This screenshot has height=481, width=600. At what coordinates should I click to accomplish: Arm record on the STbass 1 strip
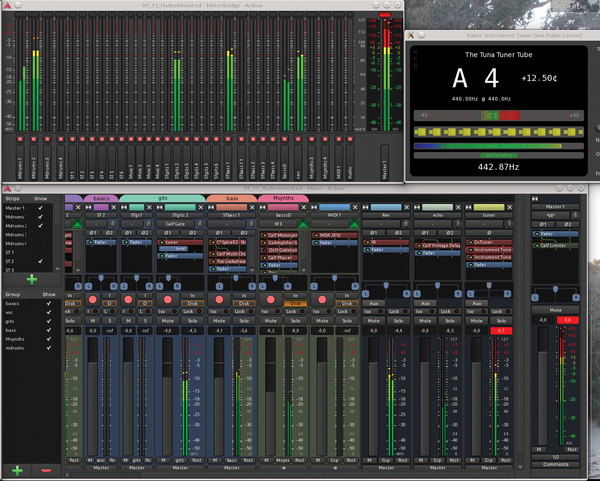(x=219, y=300)
